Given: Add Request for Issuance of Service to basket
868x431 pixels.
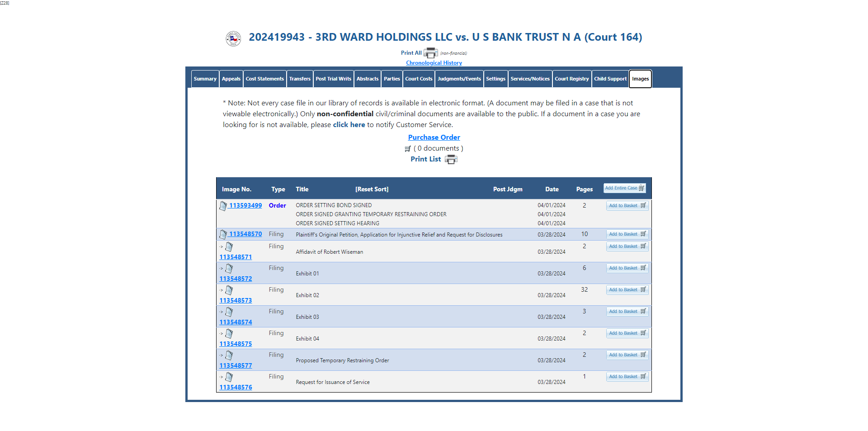Looking at the screenshot, I should tap(627, 377).
